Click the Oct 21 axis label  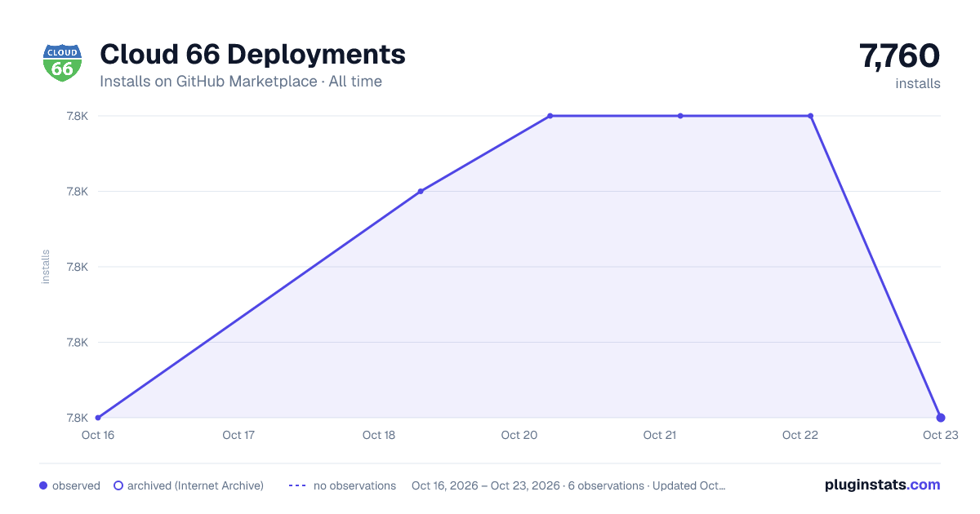660,435
